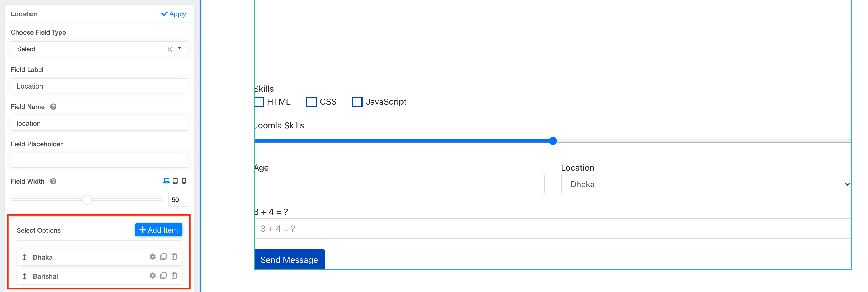Select desktop device icon for Field Width
This screenshot has height=292, width=868.
(x=166, y=181)
